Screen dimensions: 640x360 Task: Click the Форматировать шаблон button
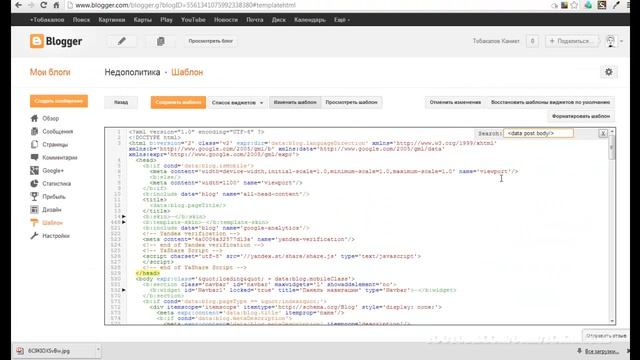tap(581, 116)
